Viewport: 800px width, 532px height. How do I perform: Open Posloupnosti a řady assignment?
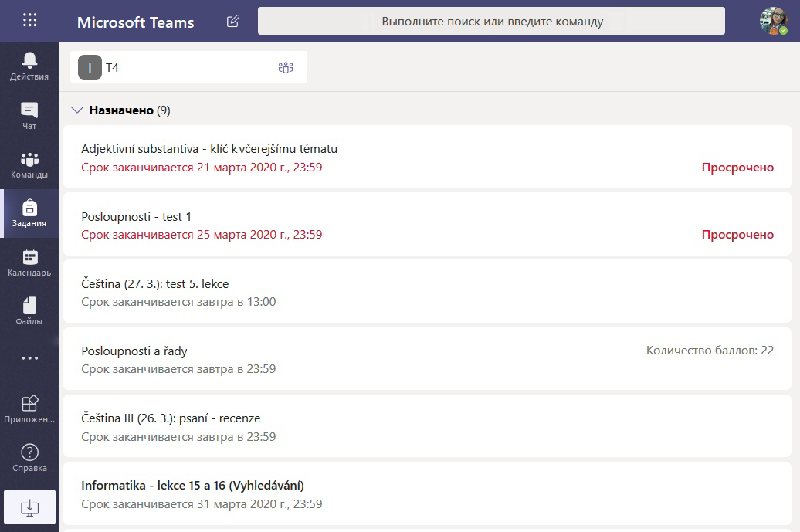(x=427, y=359)
